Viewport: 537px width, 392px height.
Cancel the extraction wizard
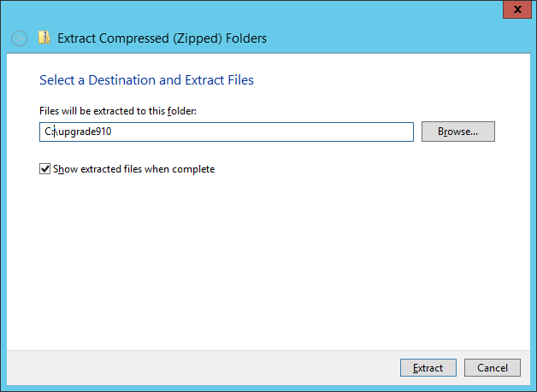[x=492, y=368]
